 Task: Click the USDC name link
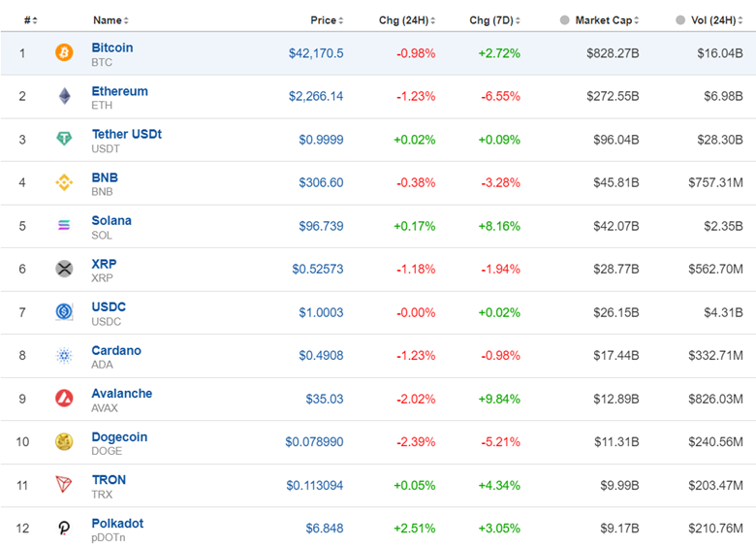(109, 306)
